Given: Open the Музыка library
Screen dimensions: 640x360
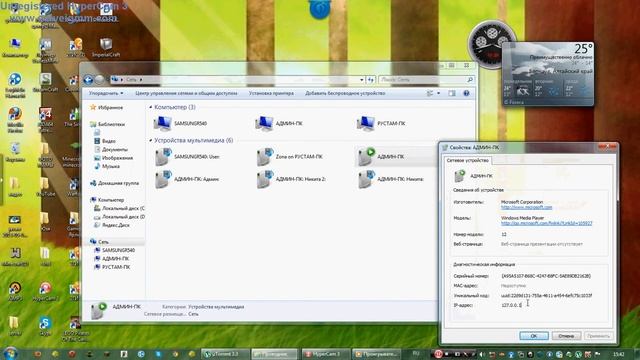Looking at the screenshot, I should 107,167.
